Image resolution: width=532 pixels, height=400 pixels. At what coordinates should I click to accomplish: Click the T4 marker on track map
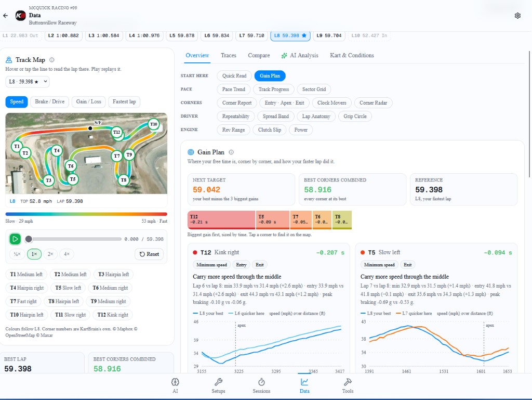[x=57, y=150]
